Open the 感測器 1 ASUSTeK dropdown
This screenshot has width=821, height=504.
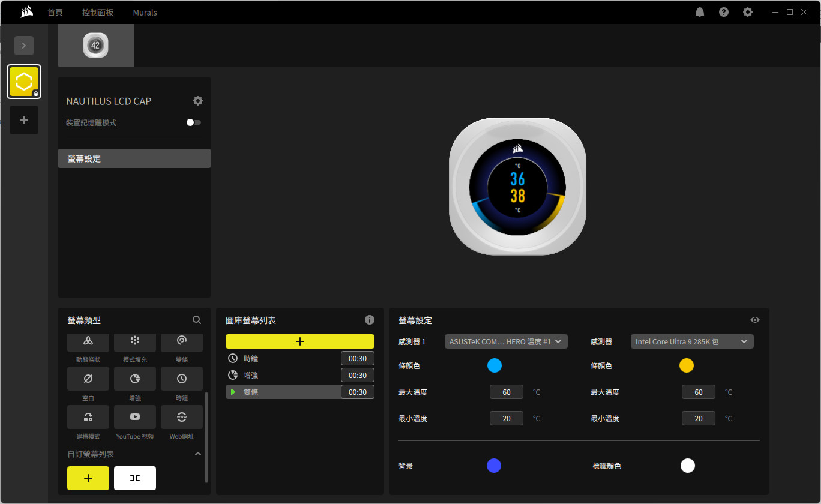coord(506,341)
